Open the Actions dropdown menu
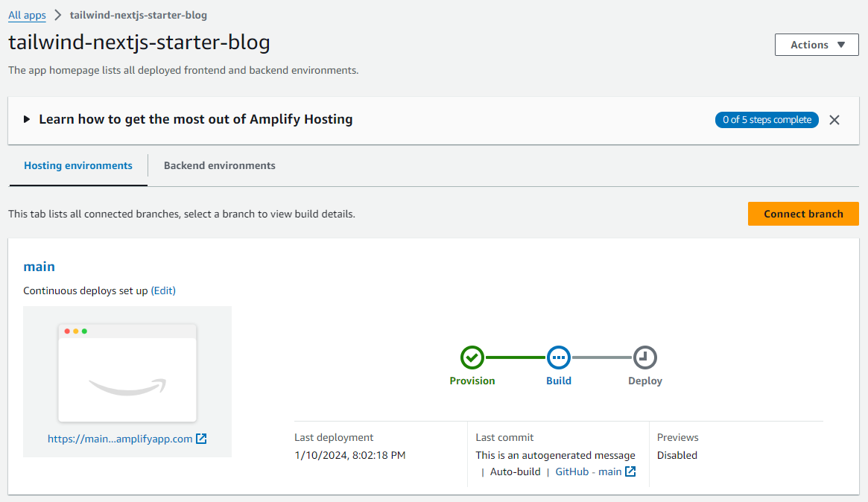This screenshot has height=502, width=868. 817,45
